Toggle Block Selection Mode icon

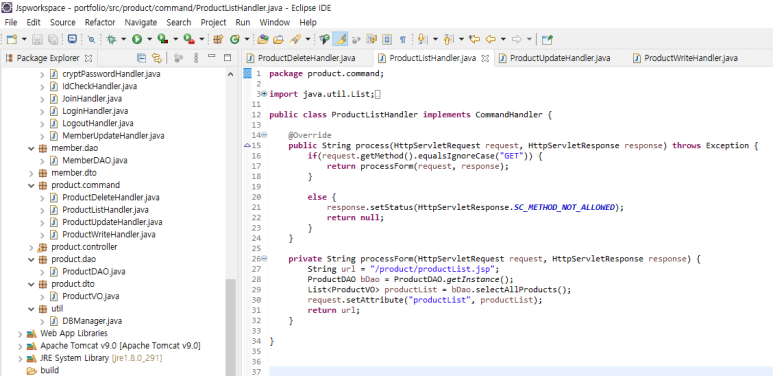tap(387, 39)
